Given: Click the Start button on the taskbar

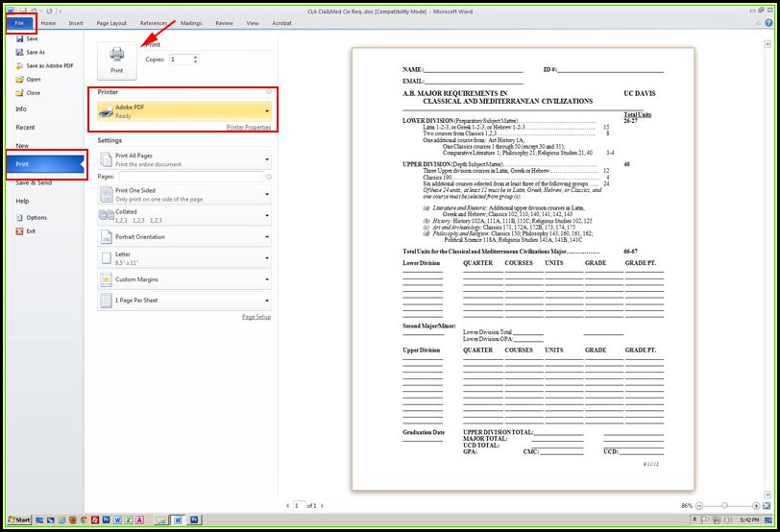Looking at the screenshot, I should [19, 520].
